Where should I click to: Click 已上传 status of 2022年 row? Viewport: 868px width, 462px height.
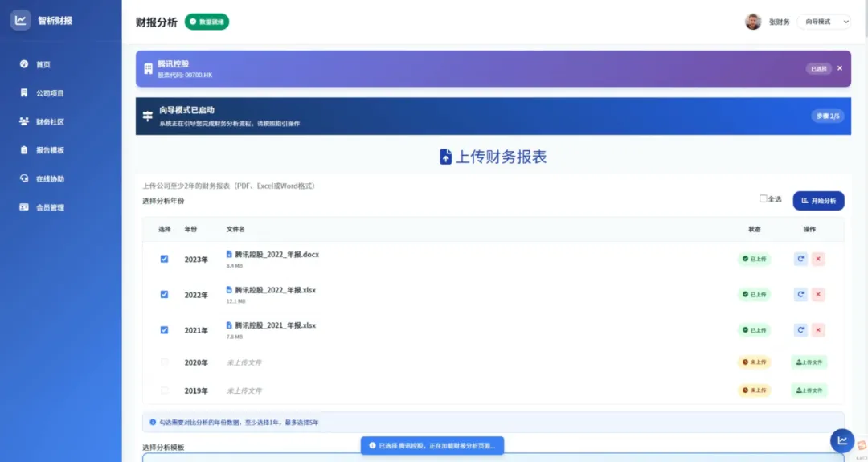click(754, 294)
